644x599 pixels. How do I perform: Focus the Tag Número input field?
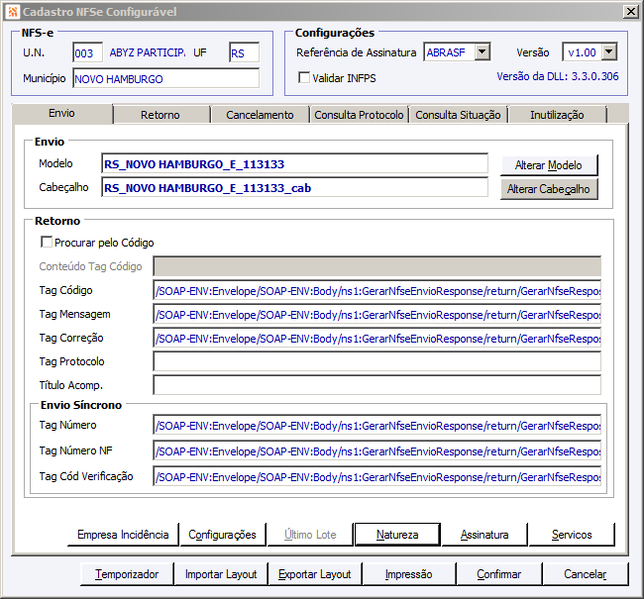click(x=377, y=426)
